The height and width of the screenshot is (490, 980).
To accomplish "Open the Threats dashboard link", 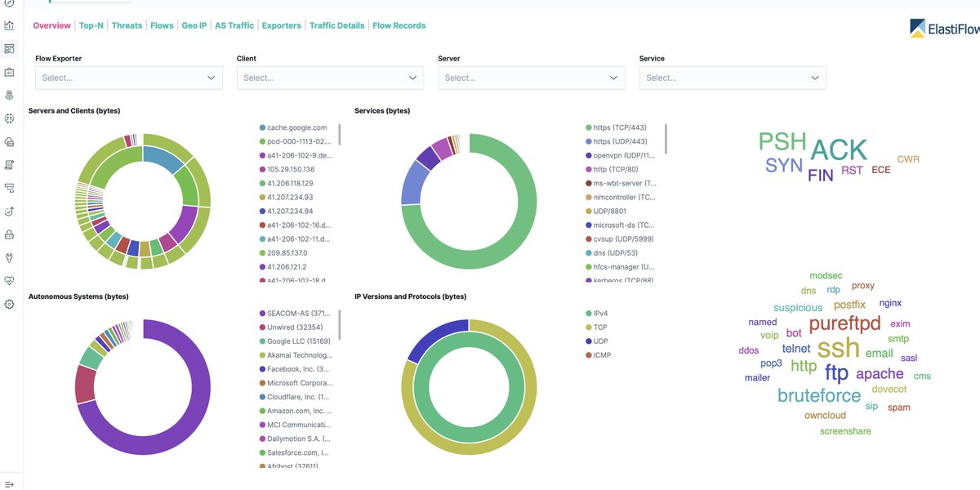I will (127, 25).
